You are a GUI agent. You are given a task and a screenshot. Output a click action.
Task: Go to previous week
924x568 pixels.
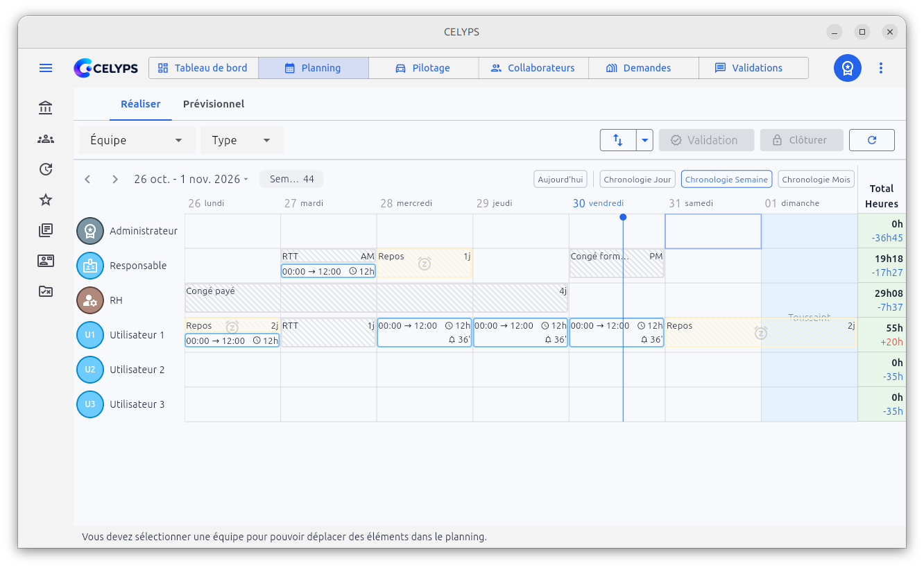87,180
